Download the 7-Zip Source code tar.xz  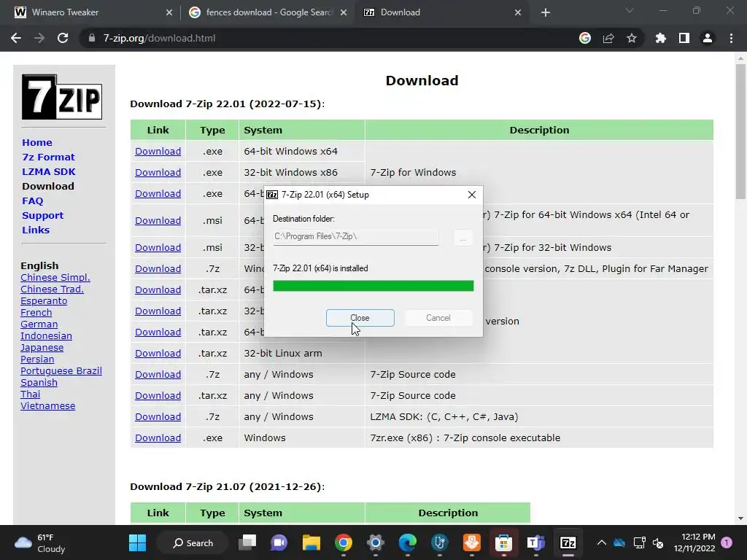(158, 396)
